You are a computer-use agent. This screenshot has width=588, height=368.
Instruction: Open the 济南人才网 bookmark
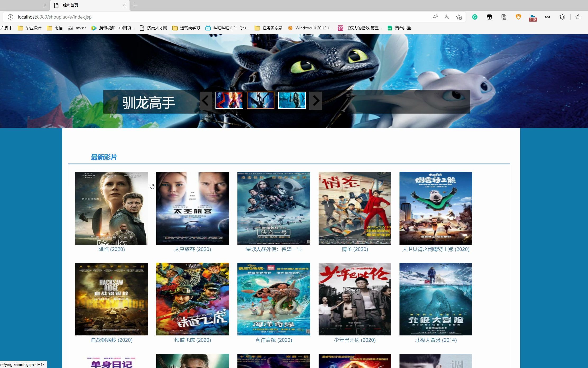pos(153,28)
